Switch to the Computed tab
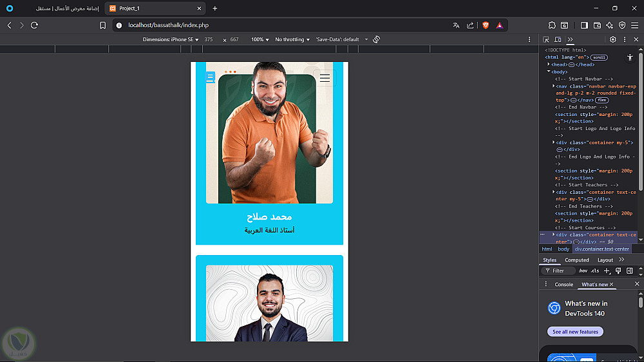 pyautogui.click(x=576, y=260)
